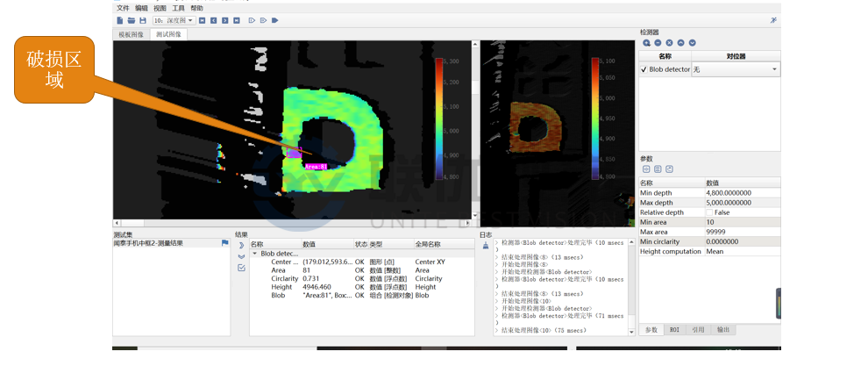The height and width of the screenshot is (366, 868).
Task: Click the add detector magnifier icon
Action: (646, 43)
